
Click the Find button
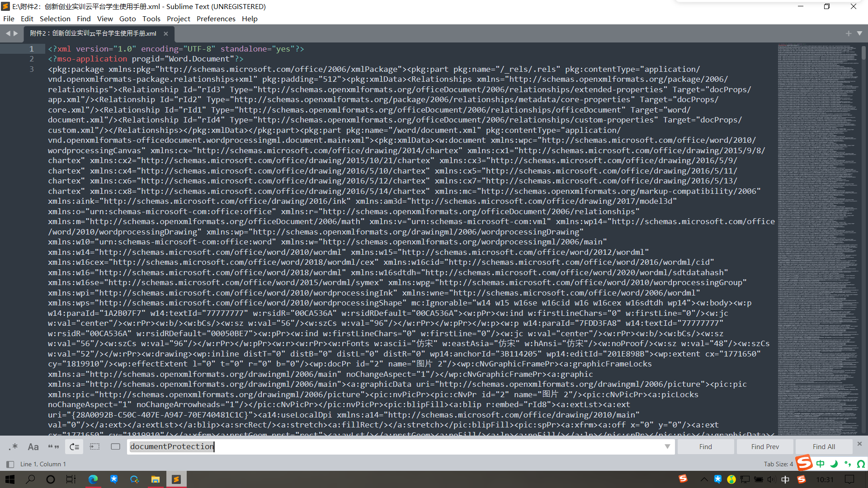pyautogui.click(x=705, y=446)
